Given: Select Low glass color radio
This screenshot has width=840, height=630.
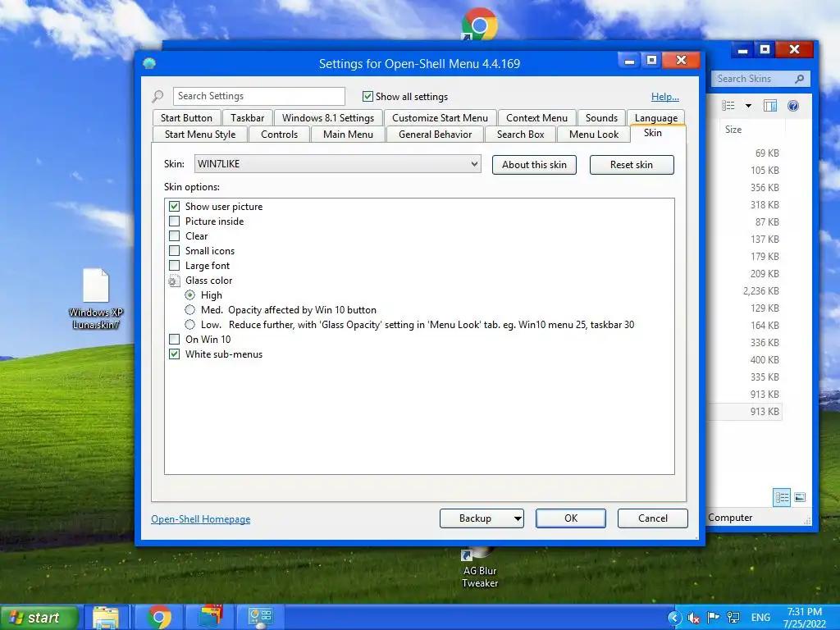Looking at the screenshot, I should coord(189,325).
